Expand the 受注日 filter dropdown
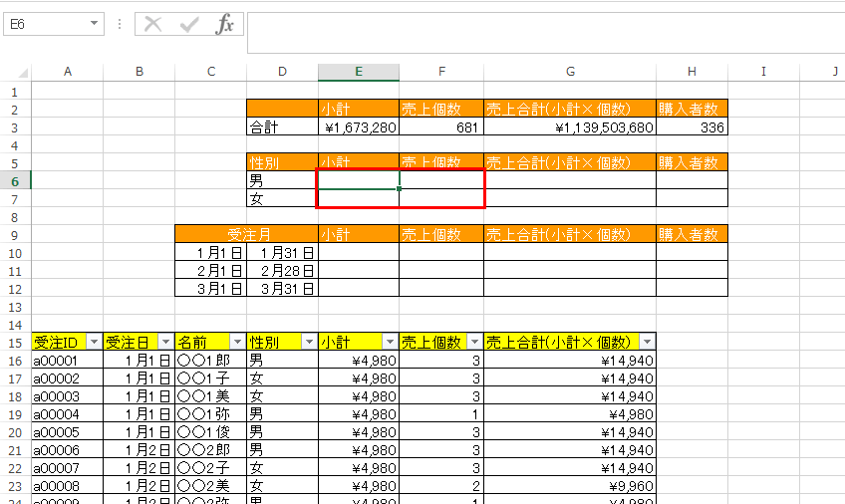 pos(165,342)
